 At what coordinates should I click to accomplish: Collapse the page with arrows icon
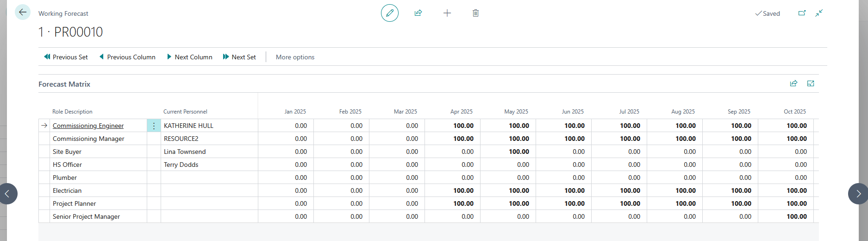[x=819, y=13]
